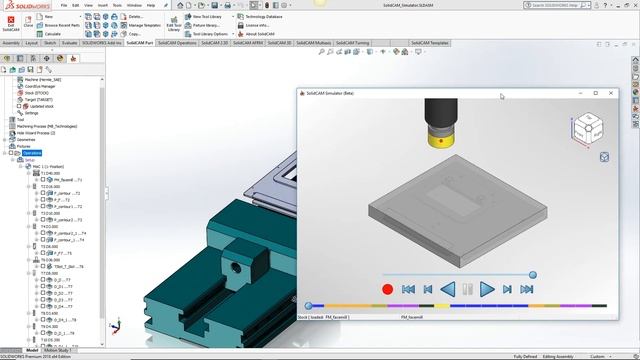Viewport: 640px width, 360px height.
Task: Step to the previous operation in simulator
Action: 428,289
